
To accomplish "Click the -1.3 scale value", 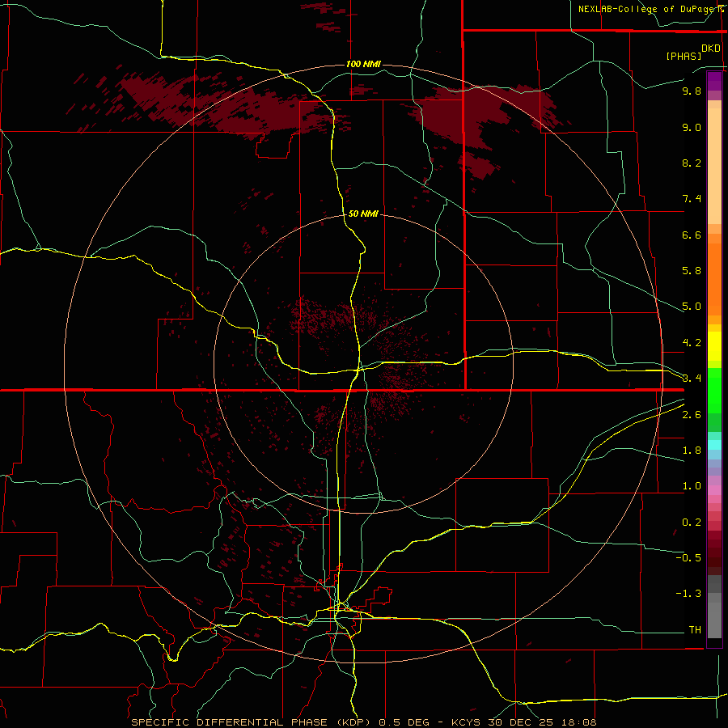I will pyautogui.click(x=688, y=594).
